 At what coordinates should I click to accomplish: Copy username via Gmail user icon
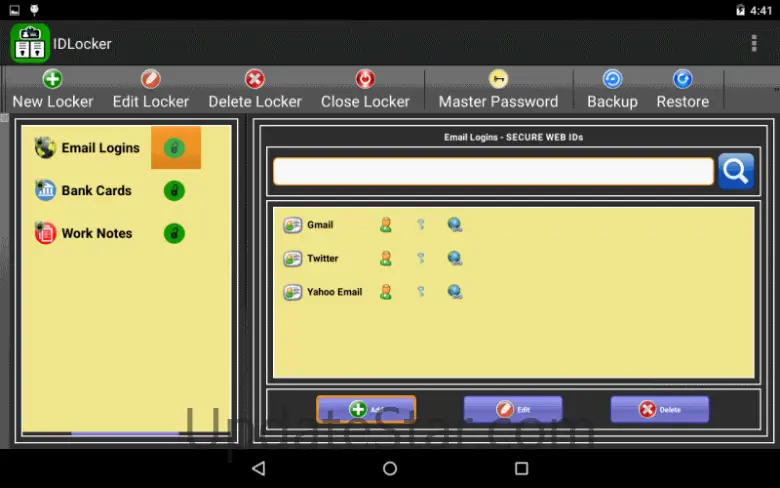click(x=386, y=225)
